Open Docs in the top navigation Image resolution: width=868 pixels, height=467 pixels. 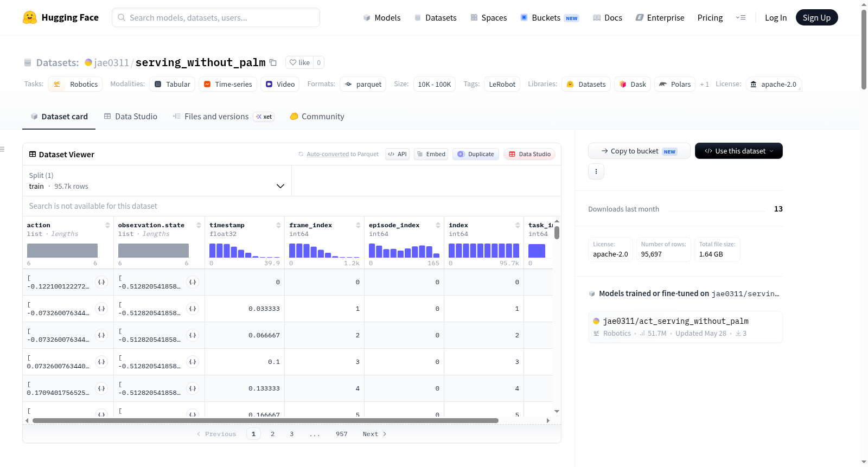[x=608, y=17]
